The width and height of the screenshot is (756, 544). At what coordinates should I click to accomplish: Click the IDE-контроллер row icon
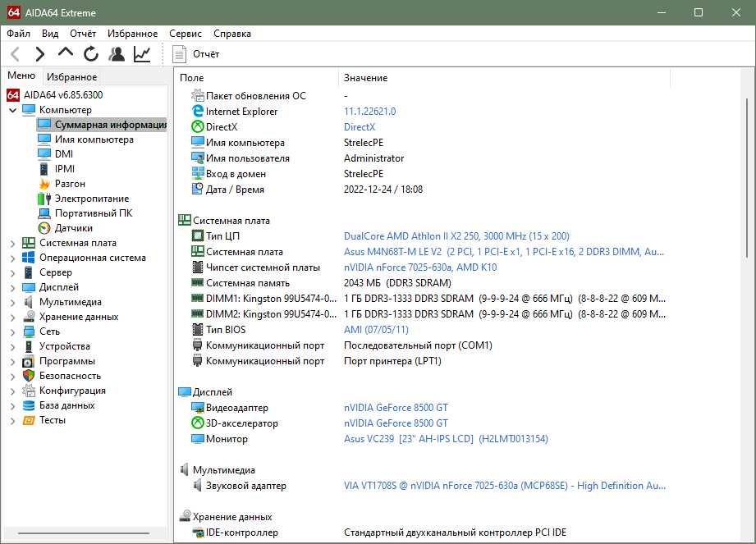[198, 533]
